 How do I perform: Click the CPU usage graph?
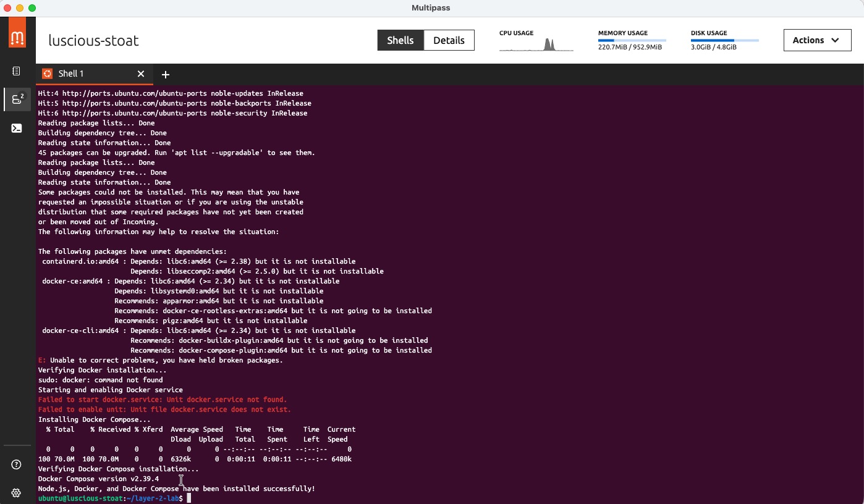536,44
